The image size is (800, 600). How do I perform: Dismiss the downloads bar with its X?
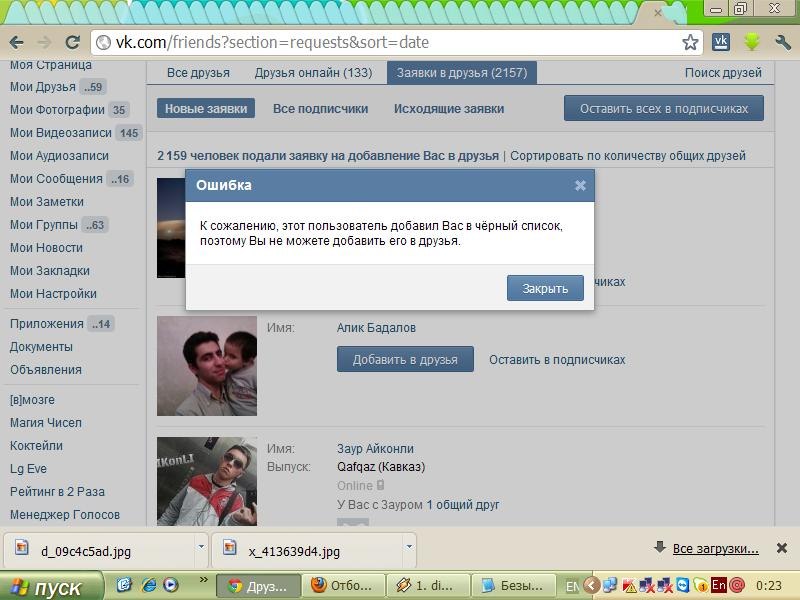(x=781, y=548)
